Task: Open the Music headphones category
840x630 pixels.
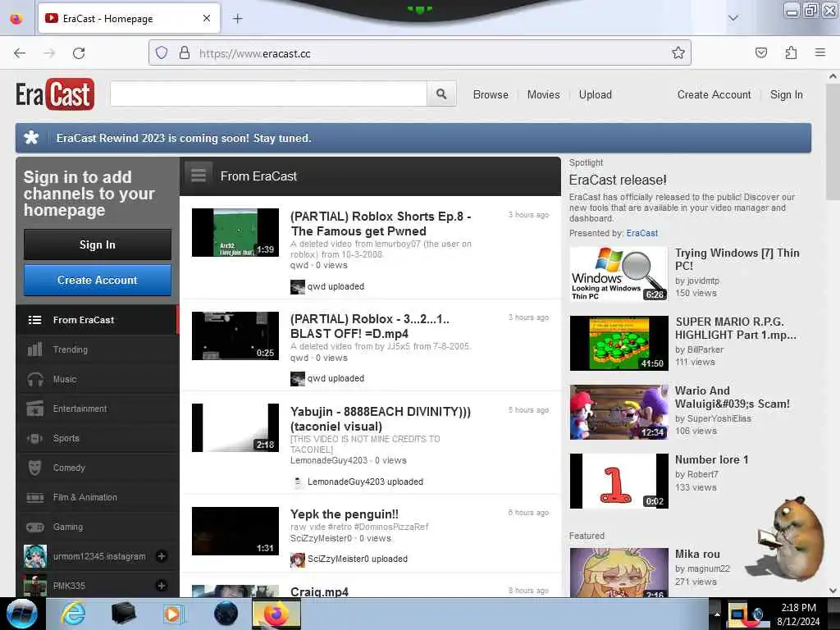Action: [x=34, y=379]
